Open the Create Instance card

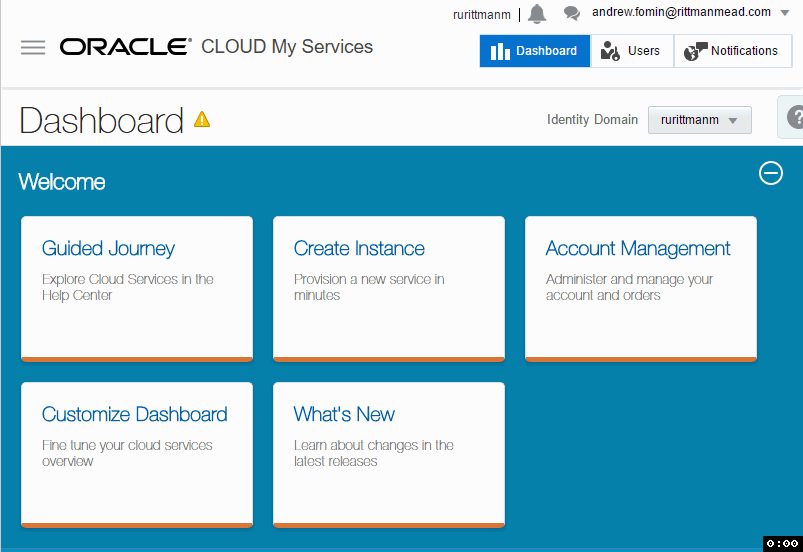click(389, 289)
